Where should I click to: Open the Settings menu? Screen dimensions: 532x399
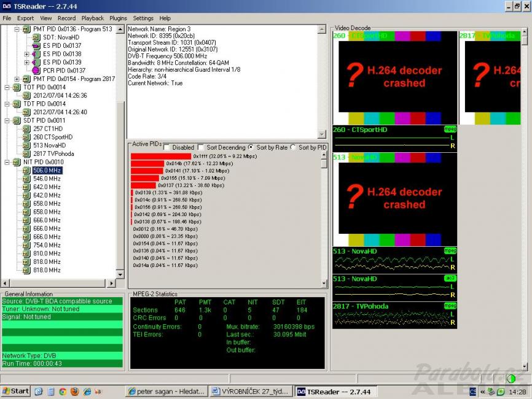click(143, 18)
